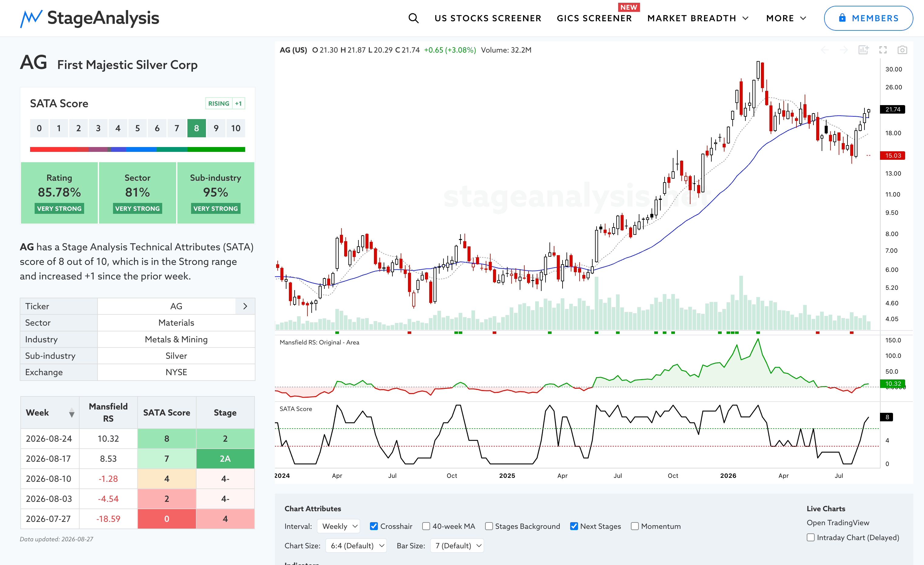Image resolution: width=924 pixels, height=565 pixels.
Task: Click SATA score box 10
Action: (x=236, y=128)
